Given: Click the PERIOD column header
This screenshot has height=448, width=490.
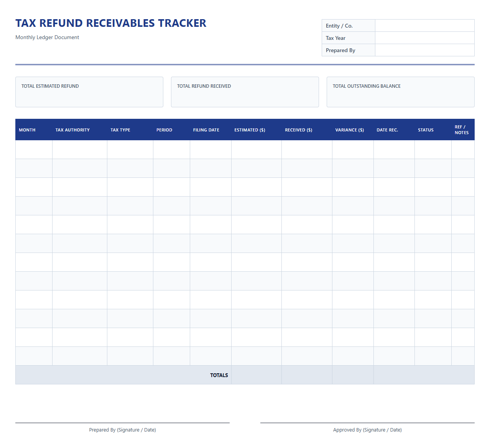Looking at the screenshot, I should 171,130.
